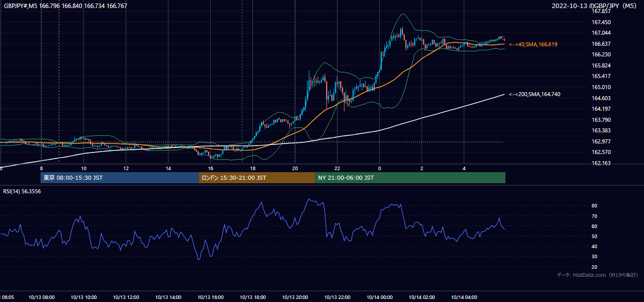The image size is (644, 302).
Task: Click the RSI axis level 20
Action: 595,267
